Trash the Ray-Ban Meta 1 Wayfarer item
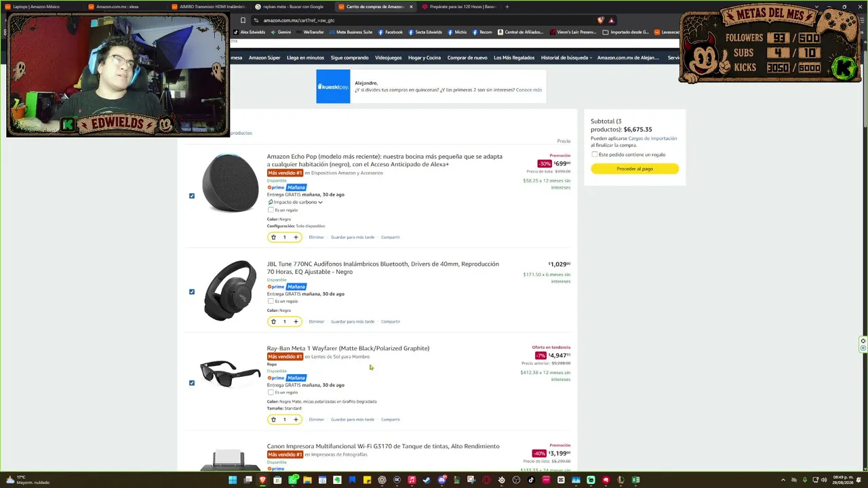Viewport: 868px width, 488px height. coord(273,420)
